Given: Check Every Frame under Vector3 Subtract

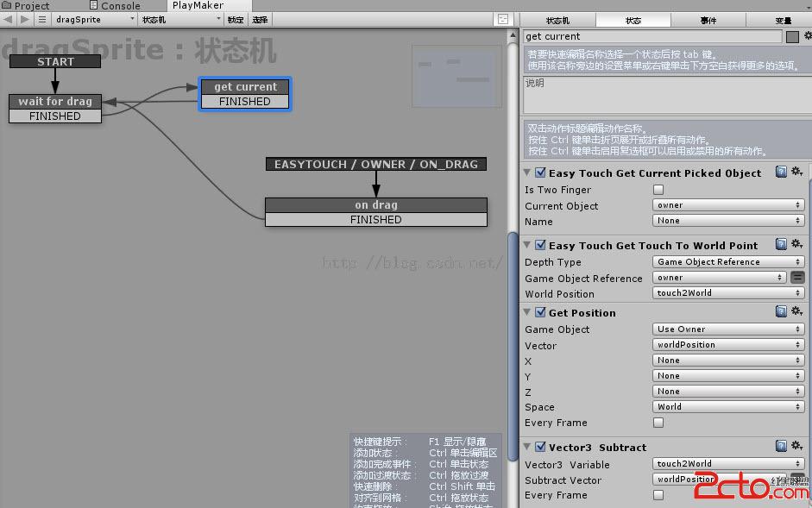Looking at the screenshot, I should pos(658,495).
